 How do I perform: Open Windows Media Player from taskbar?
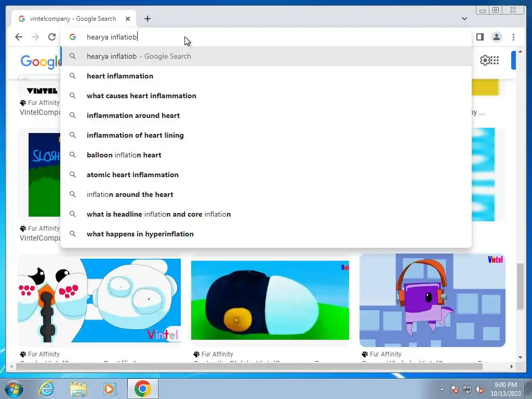point(110,389)
